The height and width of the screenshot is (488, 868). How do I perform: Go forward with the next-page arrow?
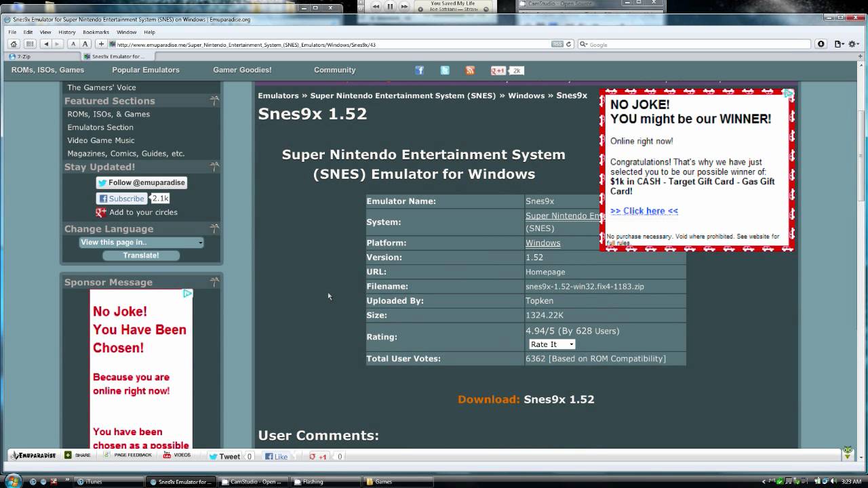click(57, 44)
